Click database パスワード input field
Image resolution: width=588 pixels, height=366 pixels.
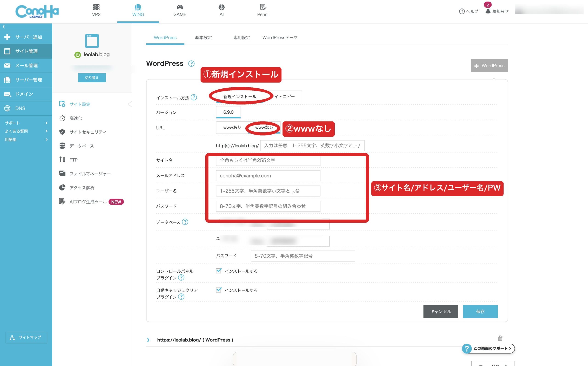(303, 256)
